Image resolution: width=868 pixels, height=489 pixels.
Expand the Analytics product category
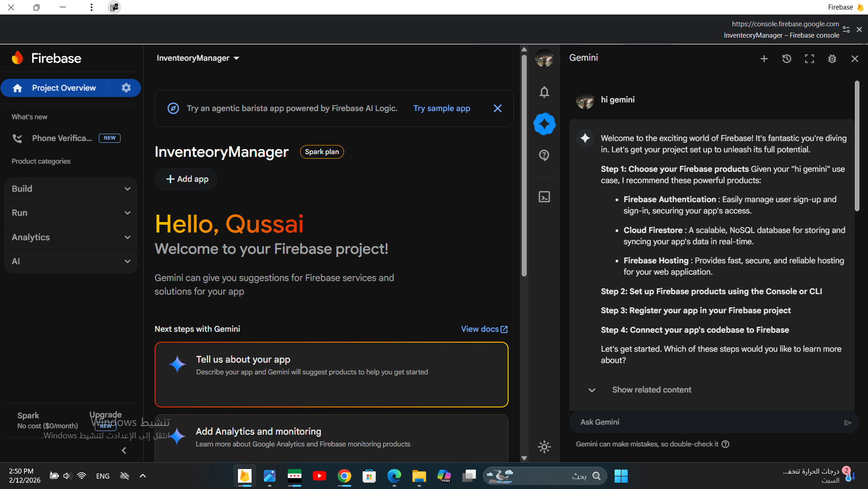[71, 237]
